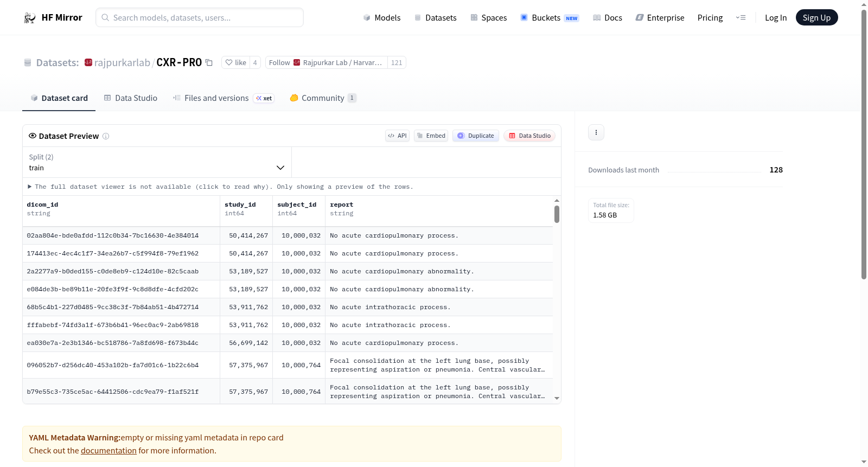Open the list of 4 likes
Screen dimensions: 868x467
255,62
